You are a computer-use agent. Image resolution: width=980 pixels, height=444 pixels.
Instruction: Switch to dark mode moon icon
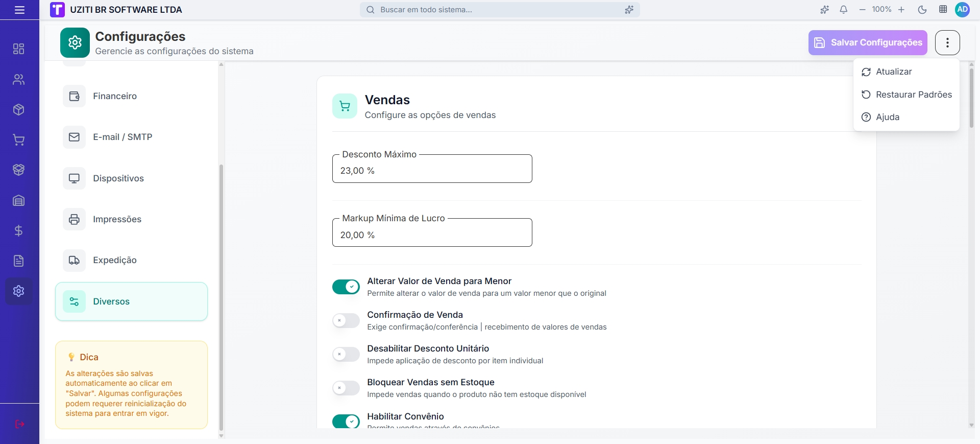coord(922,10)
